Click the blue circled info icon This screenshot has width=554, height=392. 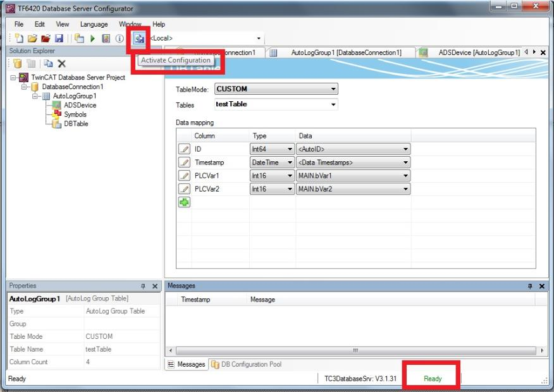point(120,38)
